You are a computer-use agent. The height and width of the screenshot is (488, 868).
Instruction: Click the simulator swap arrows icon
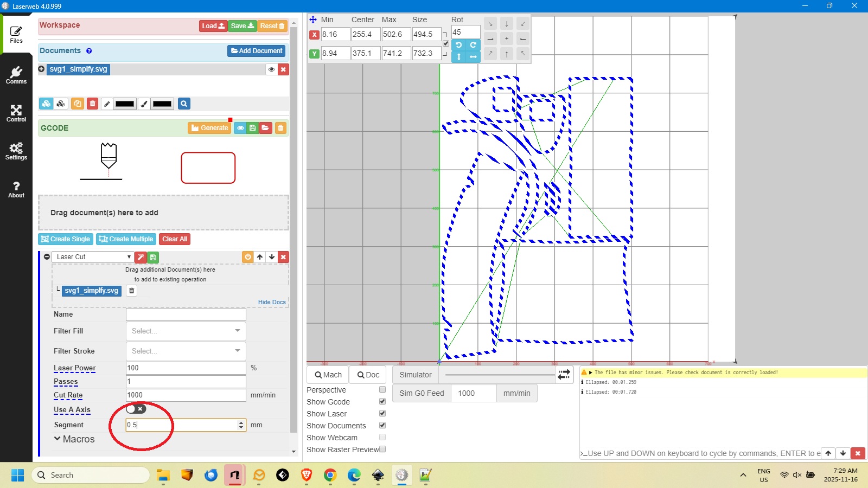tap(564, 375)
